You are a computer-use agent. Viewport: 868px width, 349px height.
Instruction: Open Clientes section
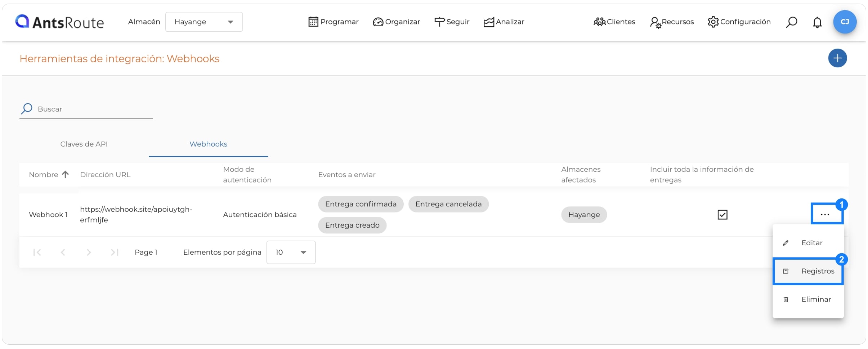click(614, 22)
